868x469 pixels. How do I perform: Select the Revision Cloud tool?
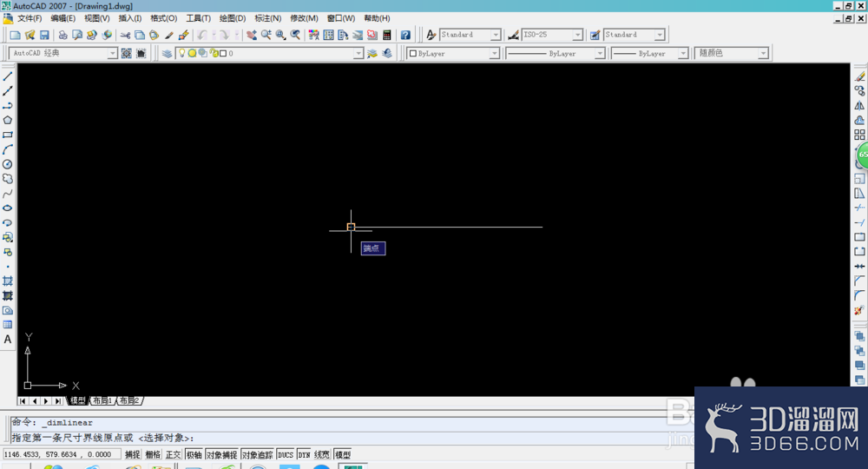[x=8, y=179]
